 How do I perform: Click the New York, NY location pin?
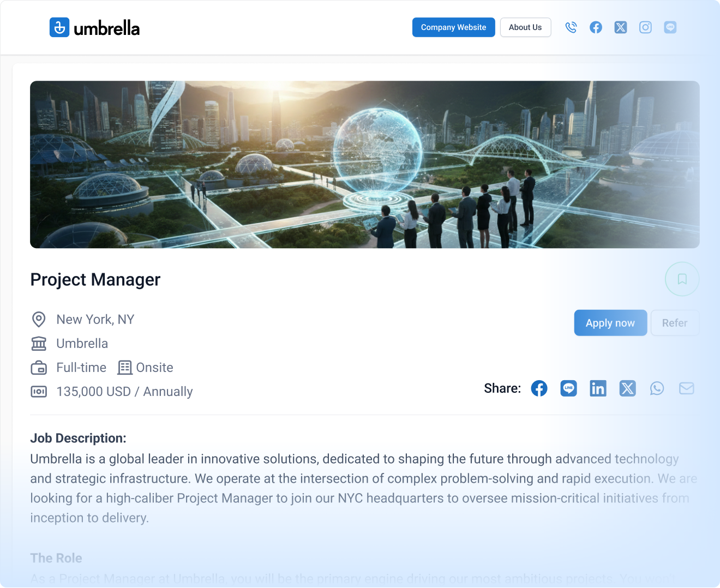tap(39, 320)
